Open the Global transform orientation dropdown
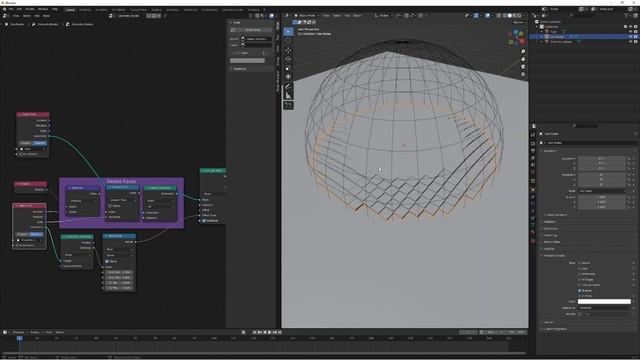 point(382,16)
